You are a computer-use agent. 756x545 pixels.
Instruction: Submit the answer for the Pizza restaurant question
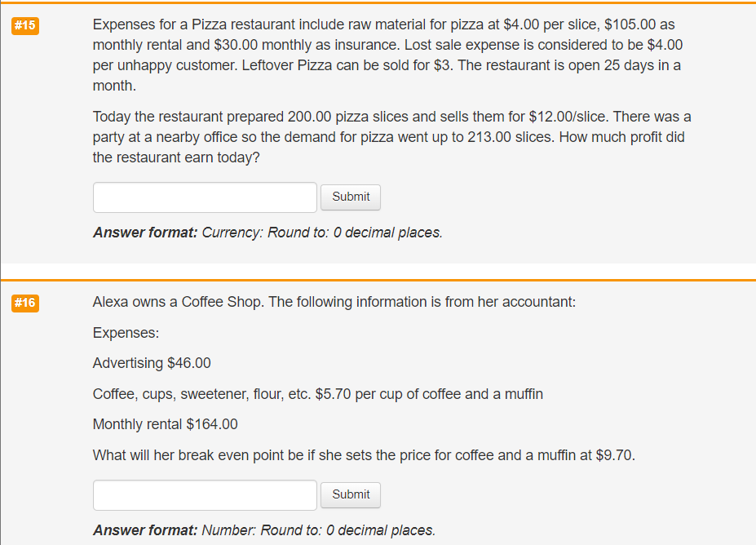coord(350,197)
